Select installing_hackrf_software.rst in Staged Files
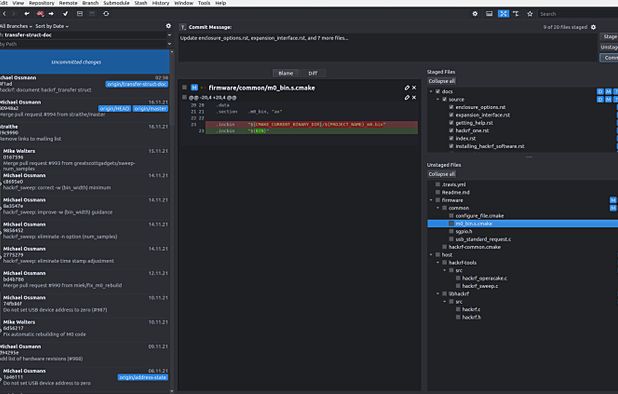618x394 pixels. pyautogui.click(x=490, y=146)
